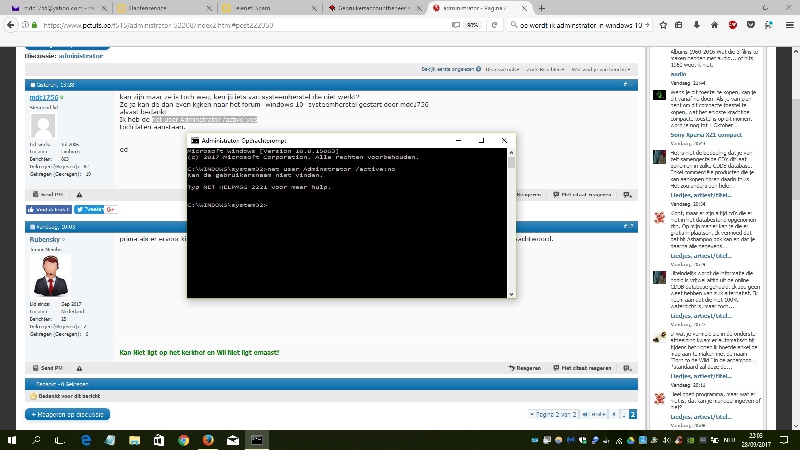Go to Firefox home page icon
The width and height of the screenshot is (800, 450).
coord(714,24)
